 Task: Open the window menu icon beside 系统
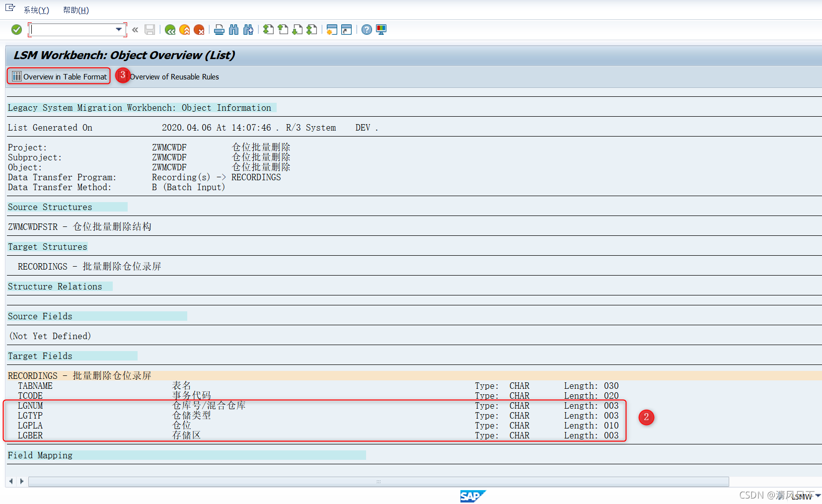10,8
